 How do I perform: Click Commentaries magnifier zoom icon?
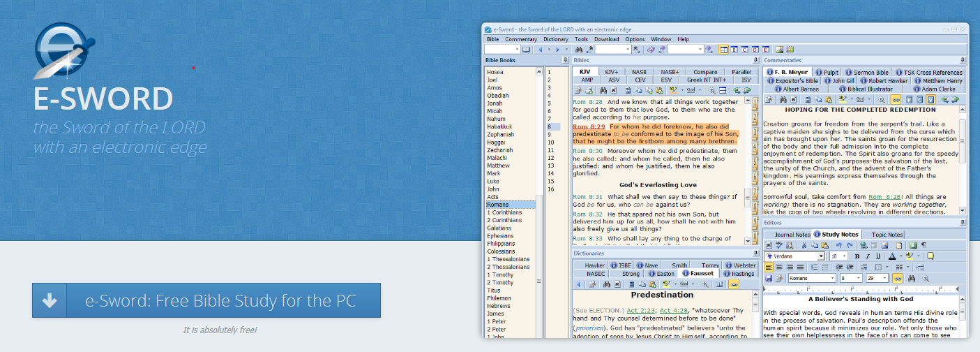882,100
